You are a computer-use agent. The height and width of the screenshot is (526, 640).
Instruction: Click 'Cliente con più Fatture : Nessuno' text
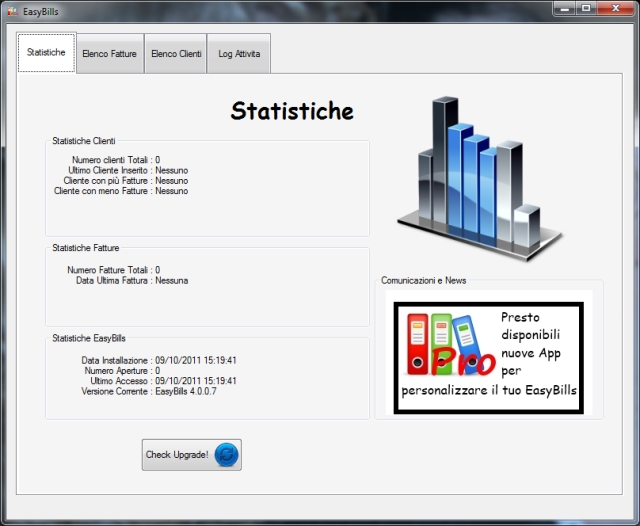point(126,180)
